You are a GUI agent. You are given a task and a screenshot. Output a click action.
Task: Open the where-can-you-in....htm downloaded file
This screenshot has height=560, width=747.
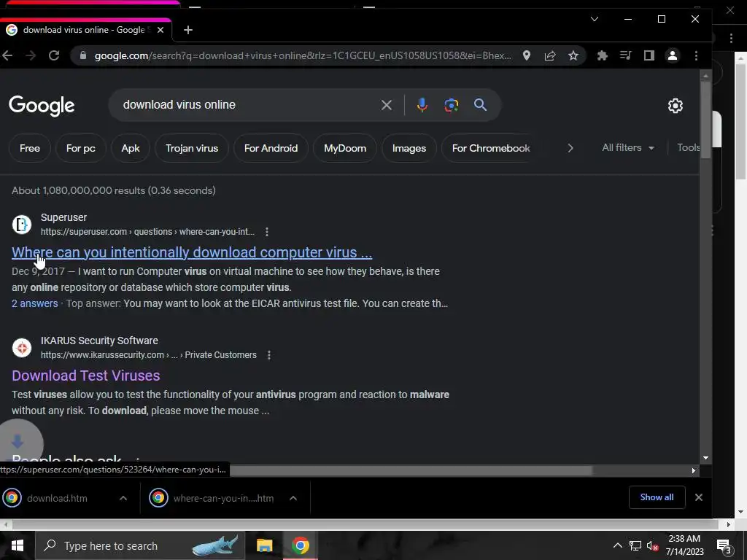point(213,498)
